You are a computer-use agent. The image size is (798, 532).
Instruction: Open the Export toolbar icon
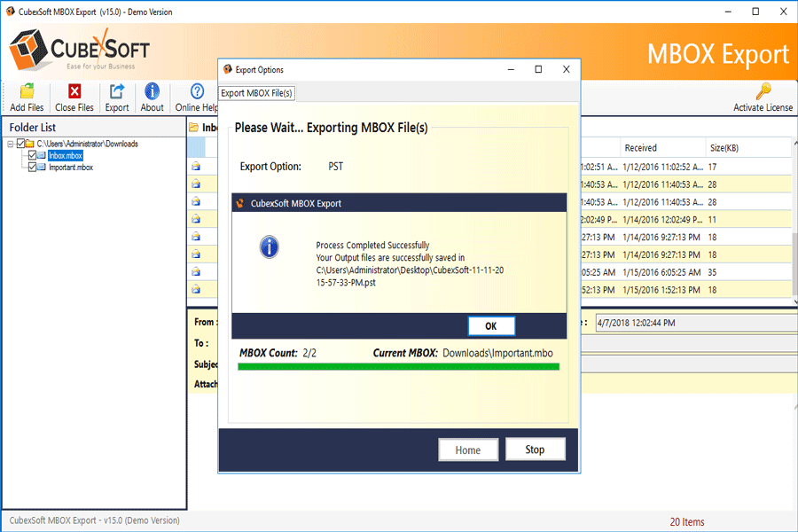[117, 91]
